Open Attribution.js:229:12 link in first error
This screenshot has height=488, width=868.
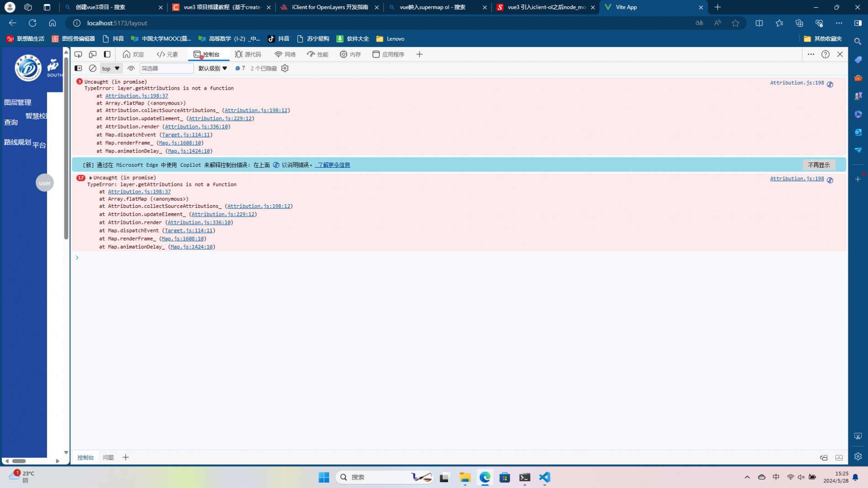tap(220, 118)
